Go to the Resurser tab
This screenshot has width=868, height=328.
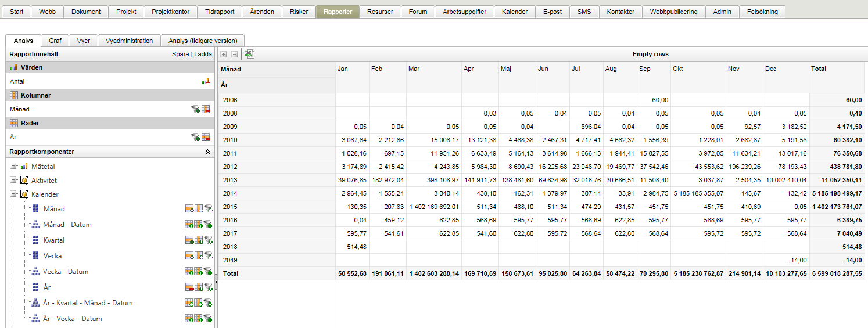pos(380,12)
